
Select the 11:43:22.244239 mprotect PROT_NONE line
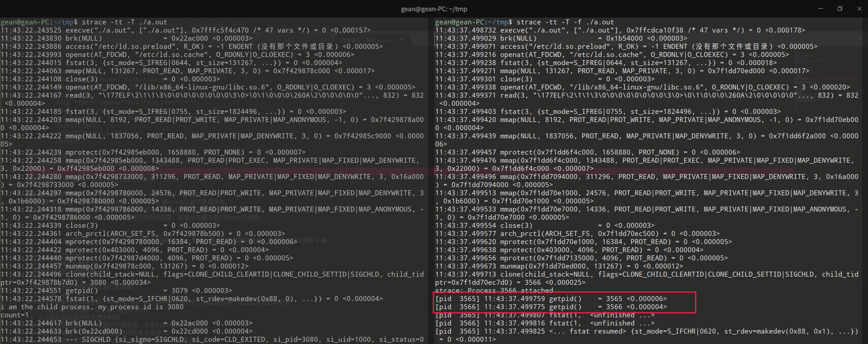pos(153,152)
